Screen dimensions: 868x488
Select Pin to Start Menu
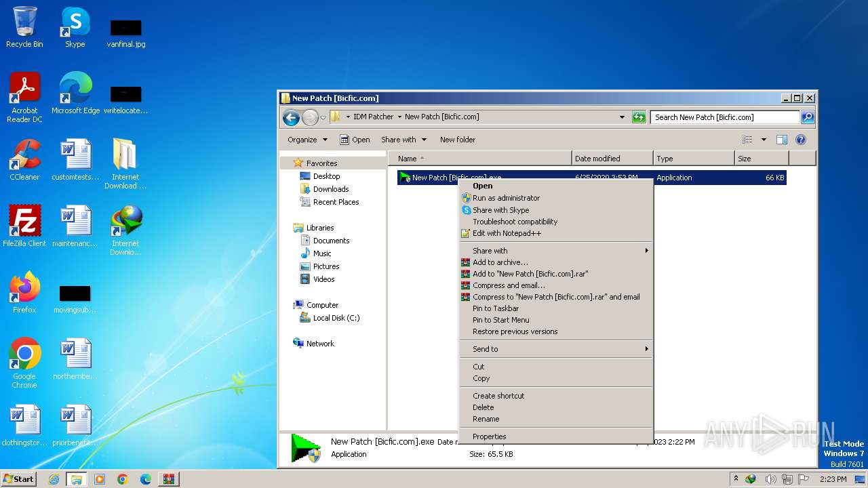(x=555, y=320)
